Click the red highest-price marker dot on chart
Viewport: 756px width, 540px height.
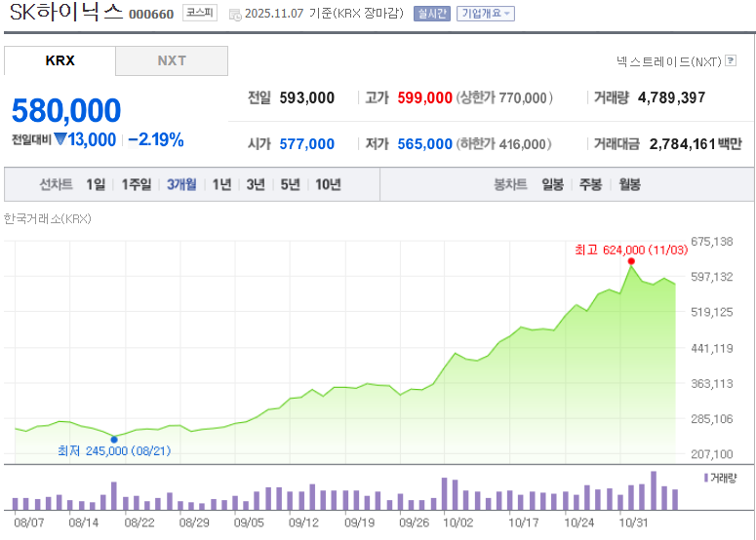pyautogui.click(x=631, y=261)
